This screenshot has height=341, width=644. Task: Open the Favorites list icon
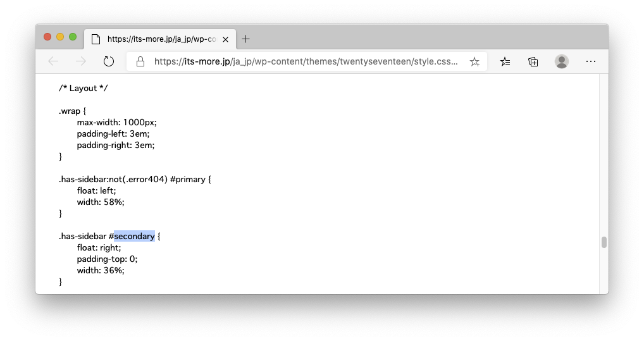pos(505,61)
